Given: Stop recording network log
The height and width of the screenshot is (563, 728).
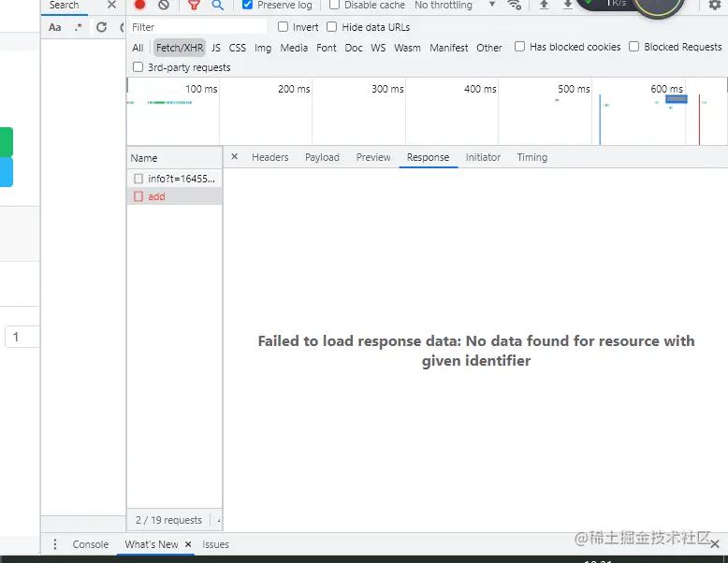Looking at the screenshot, I should (x=139, y=5).
